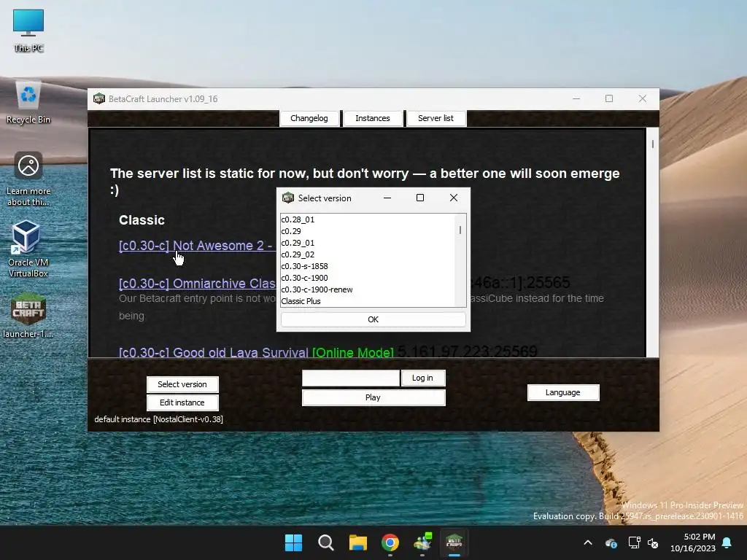Click BetaCraft Launcher title bar icon
747x560 pixels.
99,98
